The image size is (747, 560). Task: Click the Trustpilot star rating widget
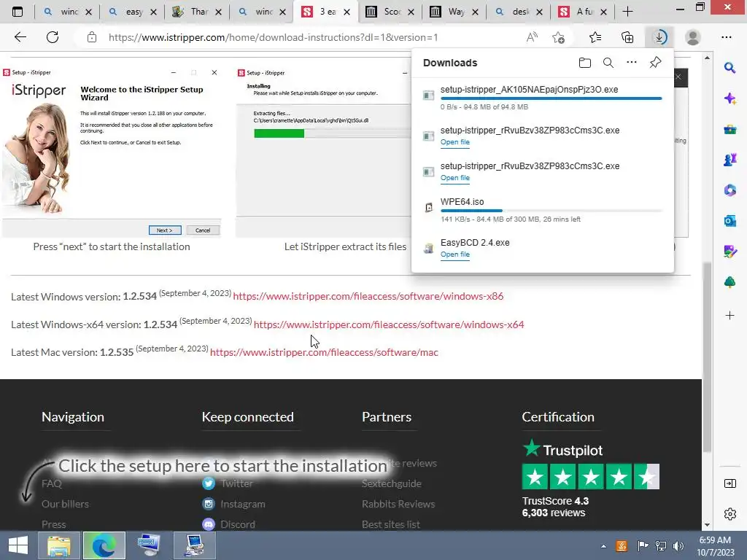tap(591, 477)
